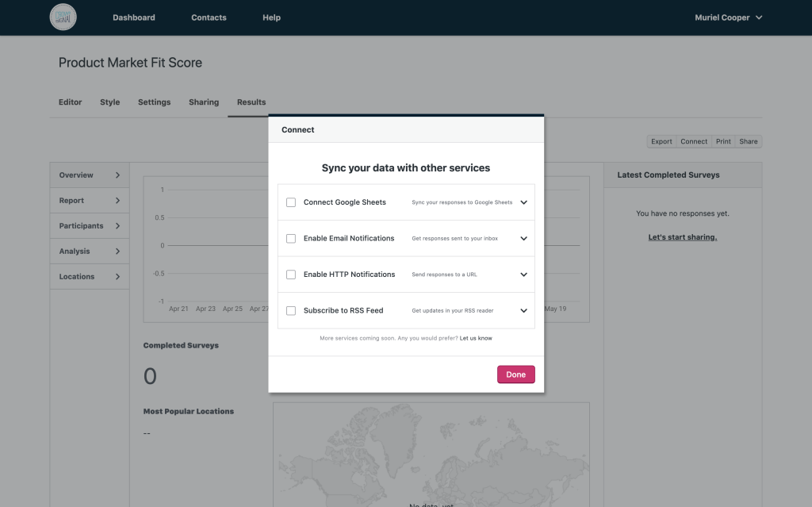Enable Email Notifications checkbox

click(x=291, y=239)
